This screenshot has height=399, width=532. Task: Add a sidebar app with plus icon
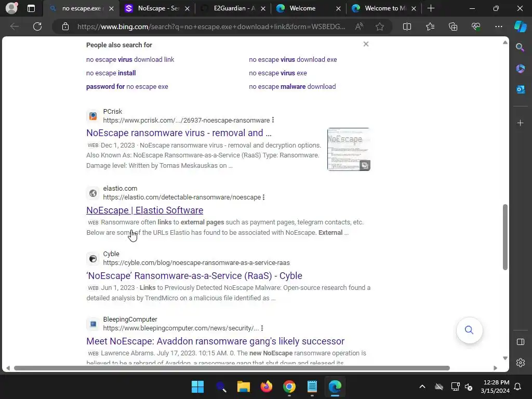click(x=520, y=123)
